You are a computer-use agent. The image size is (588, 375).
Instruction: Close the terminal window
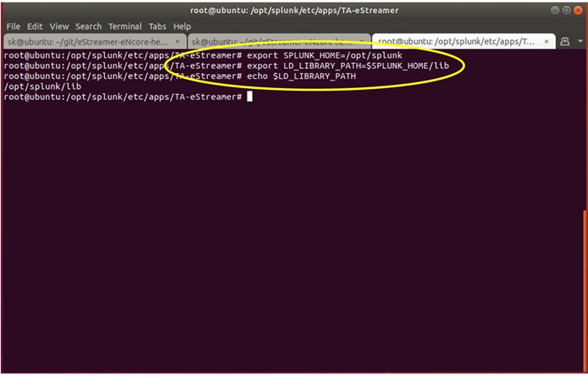pos(578,10)
